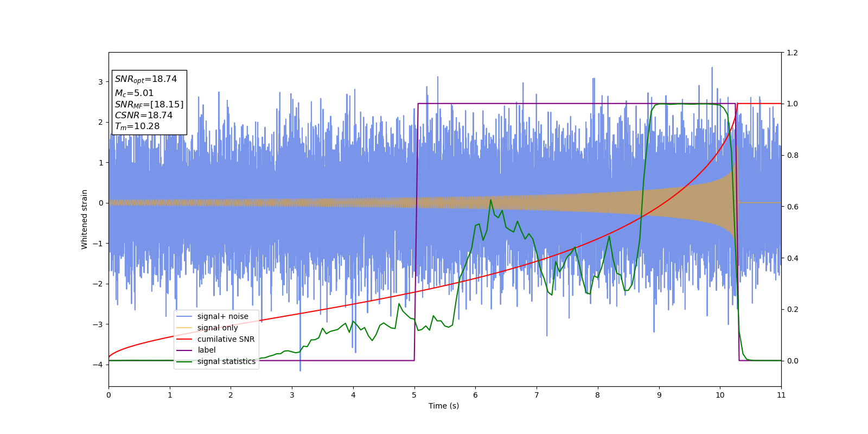Click the right y-axis tick label 0.2
This screenshot has height=434, width=868.
point(792,309)
